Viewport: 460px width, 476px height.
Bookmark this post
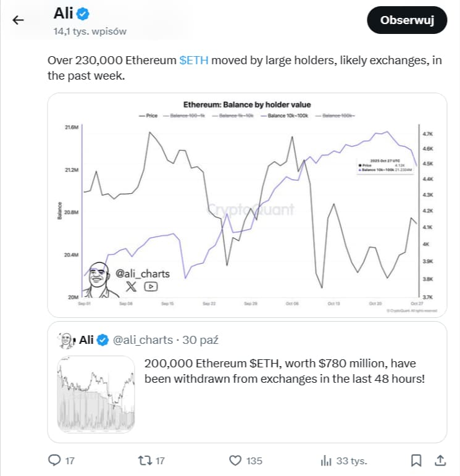pyautogui.click(x=417, y=460)
